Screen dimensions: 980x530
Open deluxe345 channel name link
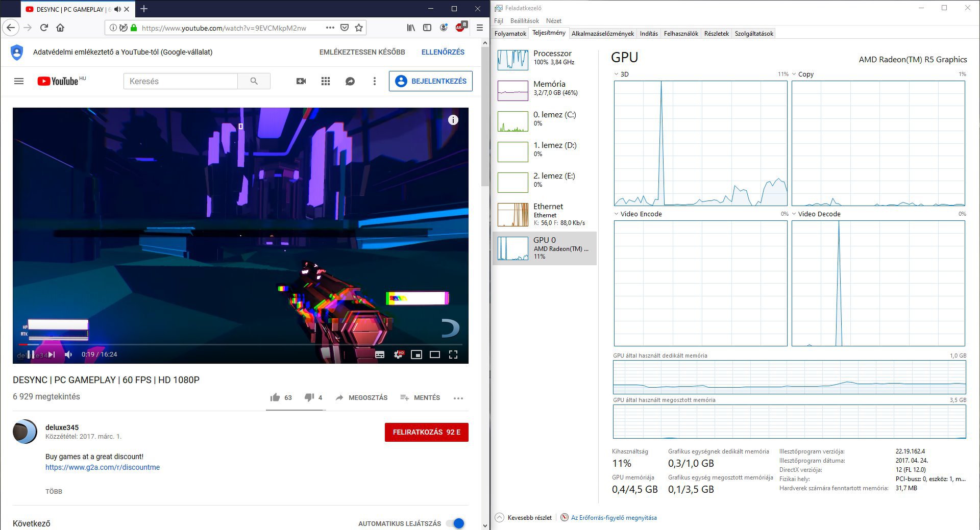click(62, 427)
